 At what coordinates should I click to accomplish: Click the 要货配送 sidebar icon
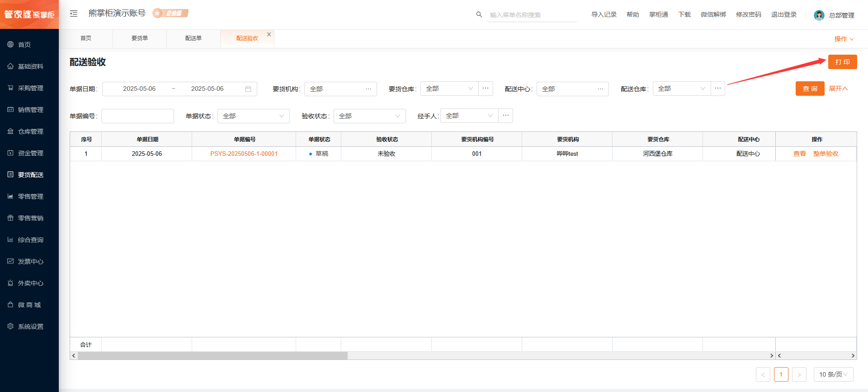(x=10, y=174)
